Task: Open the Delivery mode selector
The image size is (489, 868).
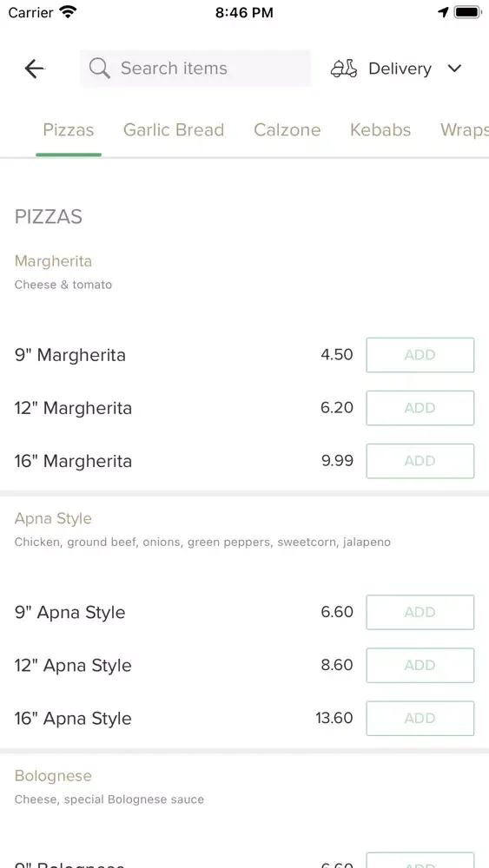Action: pyautogui.click(x=396, y=69)
